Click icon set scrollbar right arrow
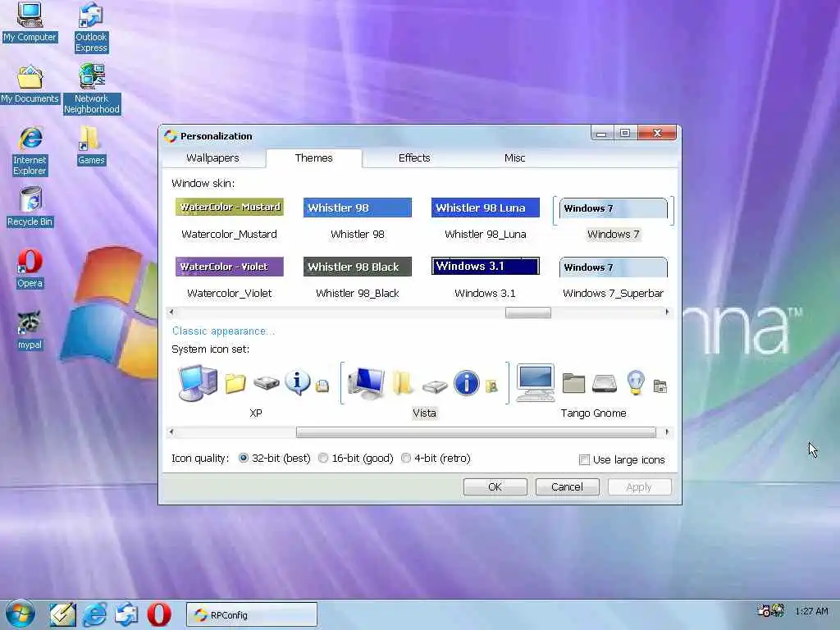 667,431
